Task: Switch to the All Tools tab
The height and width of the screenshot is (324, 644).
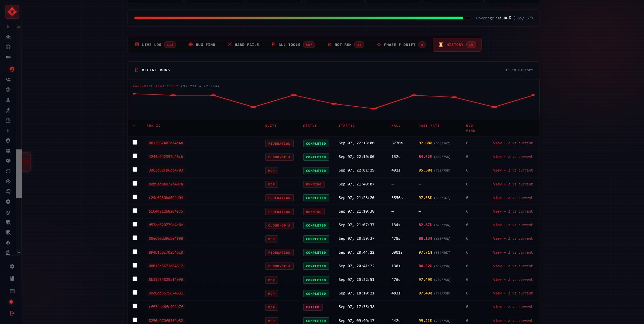Action: point(293,45)
